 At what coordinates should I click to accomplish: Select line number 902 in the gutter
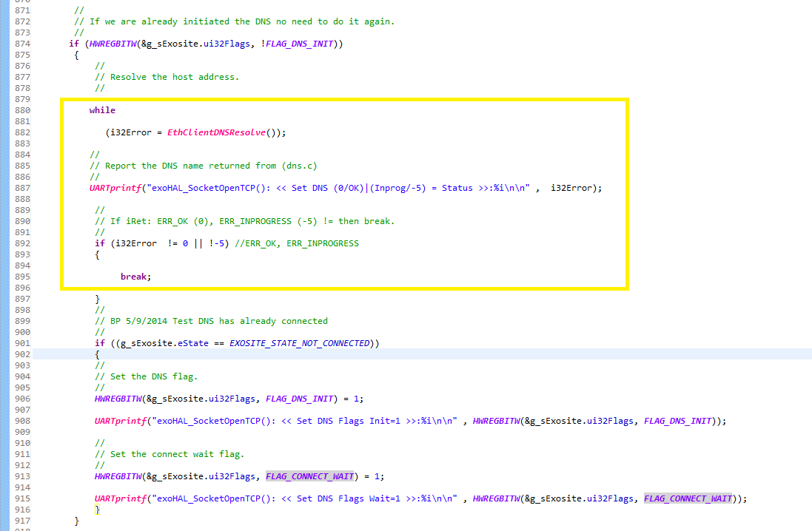click(21, 354)
